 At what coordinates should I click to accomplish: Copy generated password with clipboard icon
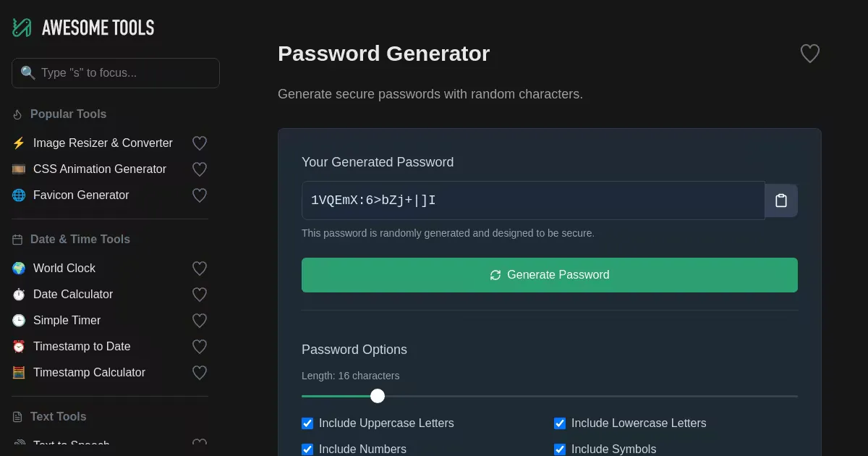pos(781,200)
